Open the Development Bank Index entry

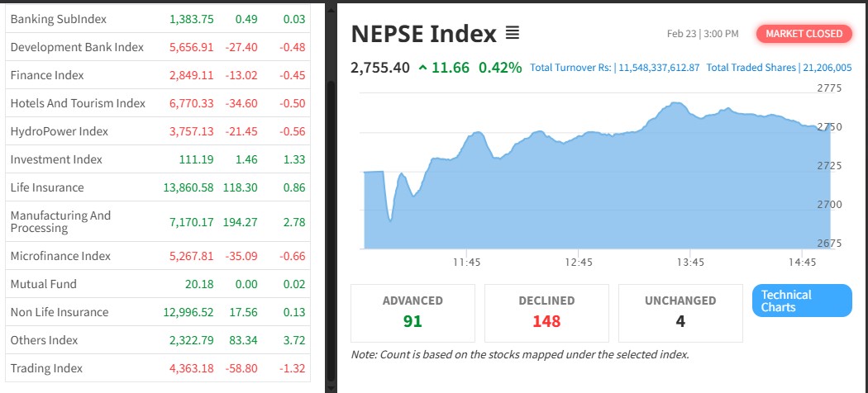click(77, 47)
